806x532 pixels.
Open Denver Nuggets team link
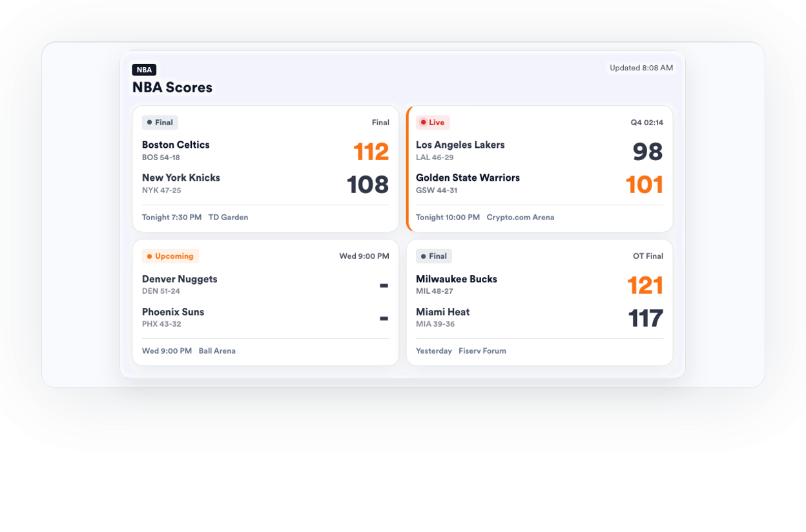pyautogui.click(x=180, y=279)
